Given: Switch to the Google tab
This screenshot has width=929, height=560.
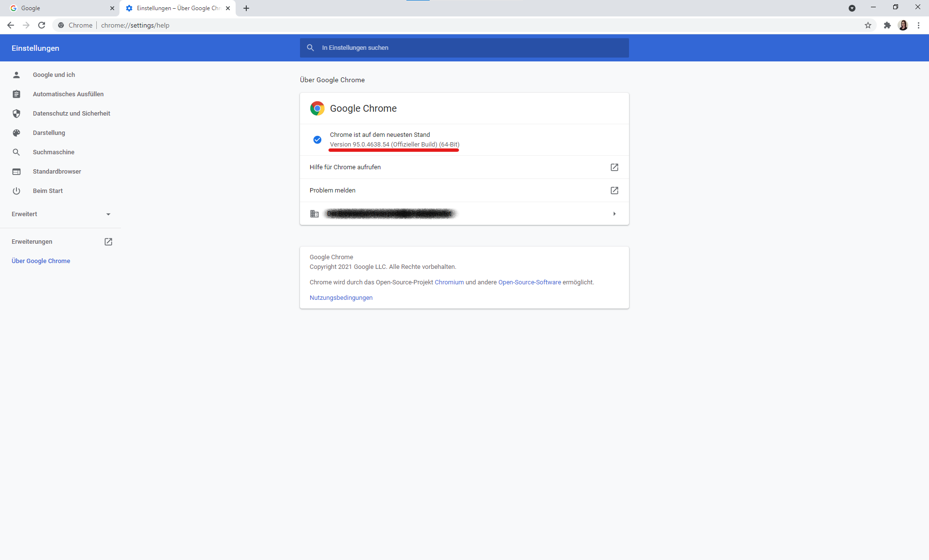Looking at the screenshot, I should [x=58, y=8].
